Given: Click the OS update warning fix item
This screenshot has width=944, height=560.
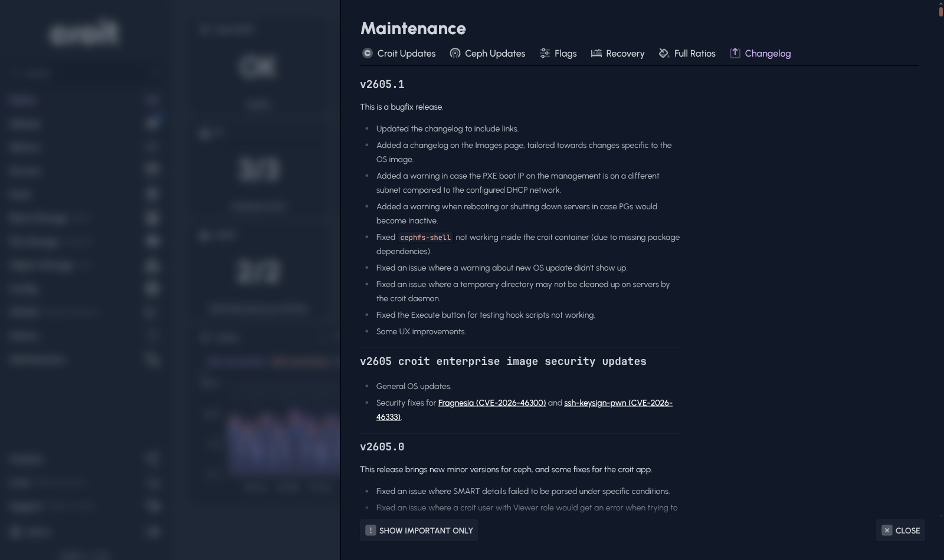Looking at the screenshot, I should (501, 268).
